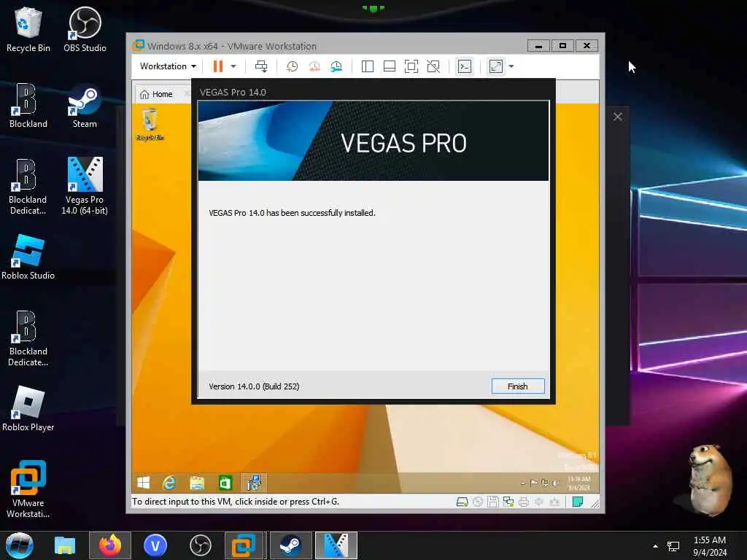Select the Steam desktop shortcut
747x560 pixels.
85,106
